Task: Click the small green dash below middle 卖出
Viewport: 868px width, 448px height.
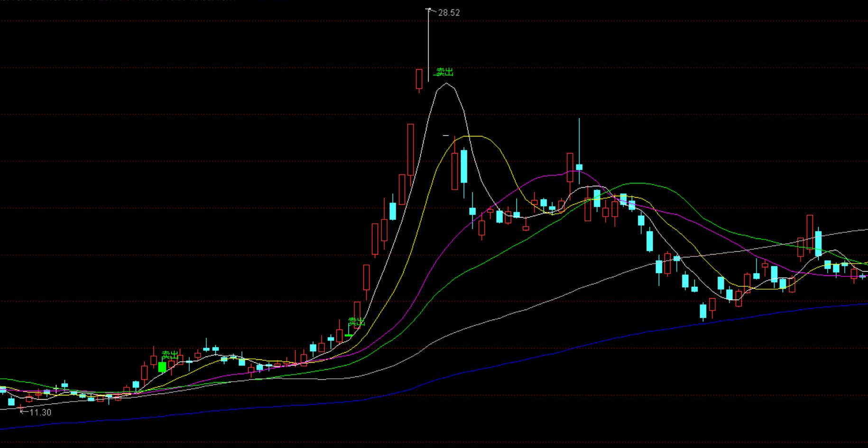Action: click(349, 336)
